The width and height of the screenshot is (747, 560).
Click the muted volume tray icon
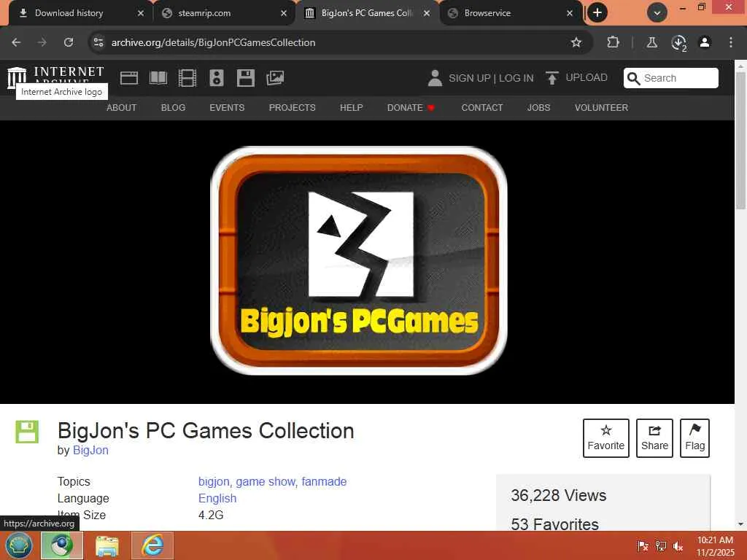[x=678, y=546]
